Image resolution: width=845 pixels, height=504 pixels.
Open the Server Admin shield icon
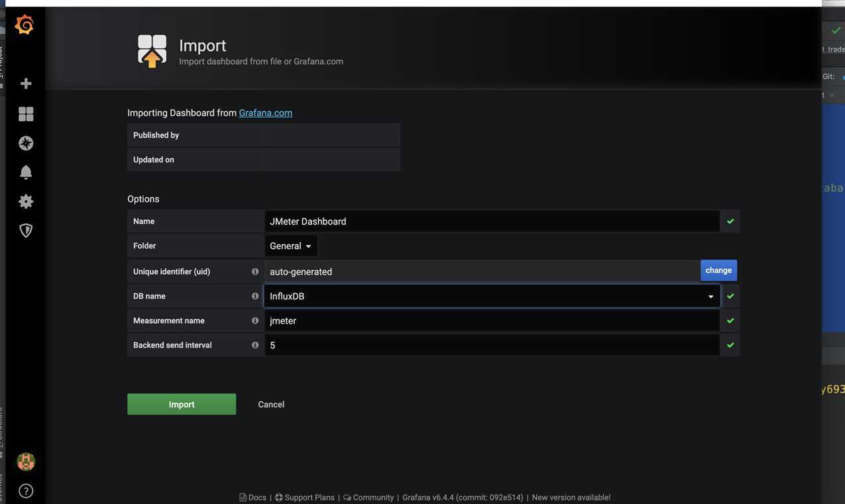(26, 230)
